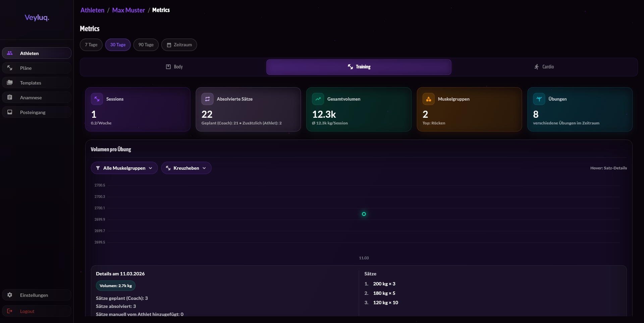Open the Zeitraum date range picker
Image resolution: width=644 pixels, height=323 pixels.
click(179, 45)
